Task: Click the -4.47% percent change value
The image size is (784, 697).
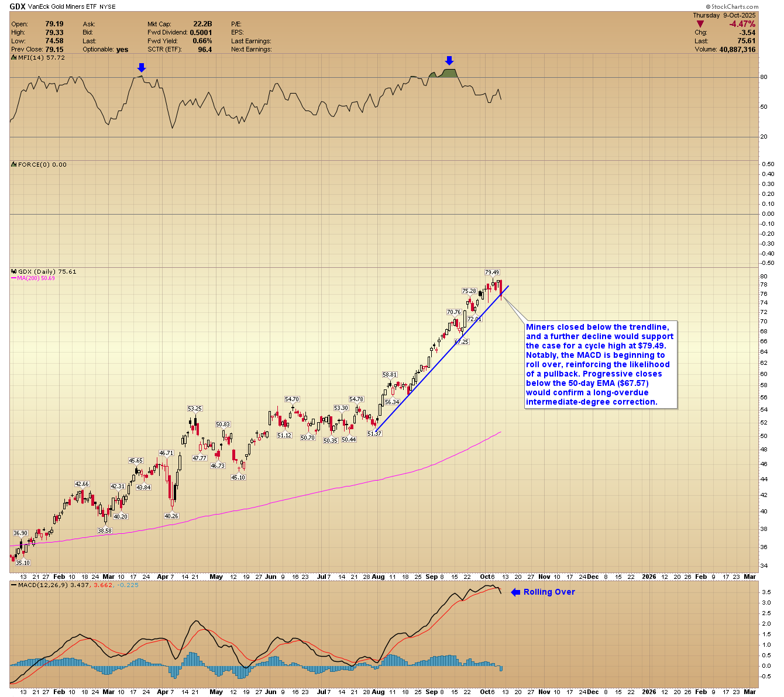Action: click(x=742, y=24)
